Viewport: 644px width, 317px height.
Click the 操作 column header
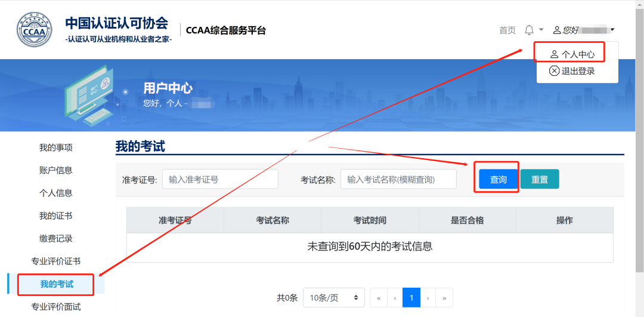[565, 220]
